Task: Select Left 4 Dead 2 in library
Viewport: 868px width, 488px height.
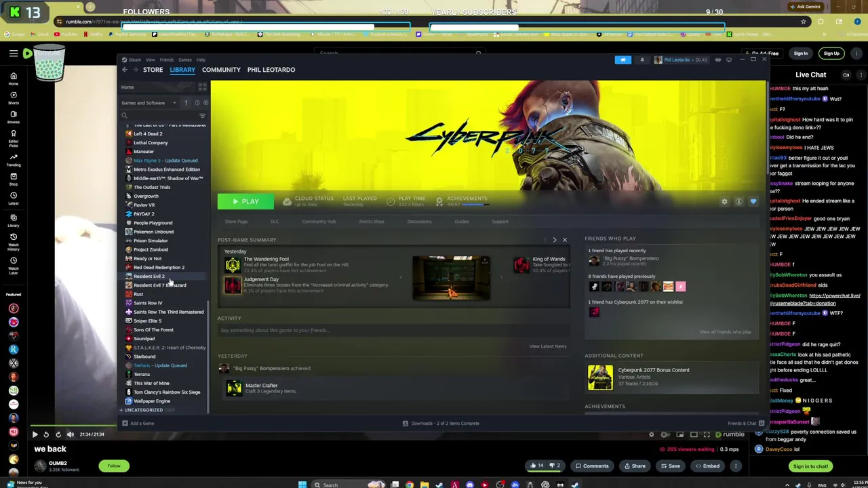Action: click(148, 134)
